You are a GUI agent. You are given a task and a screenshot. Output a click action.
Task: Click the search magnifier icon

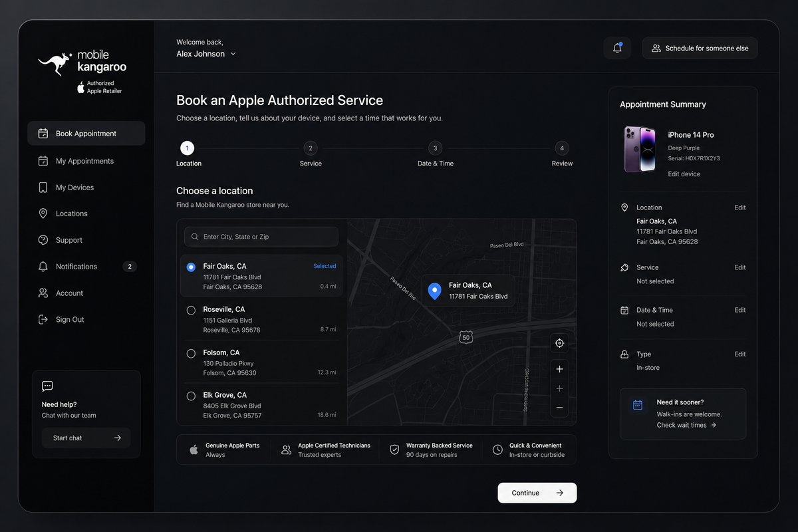click(195, 237)
